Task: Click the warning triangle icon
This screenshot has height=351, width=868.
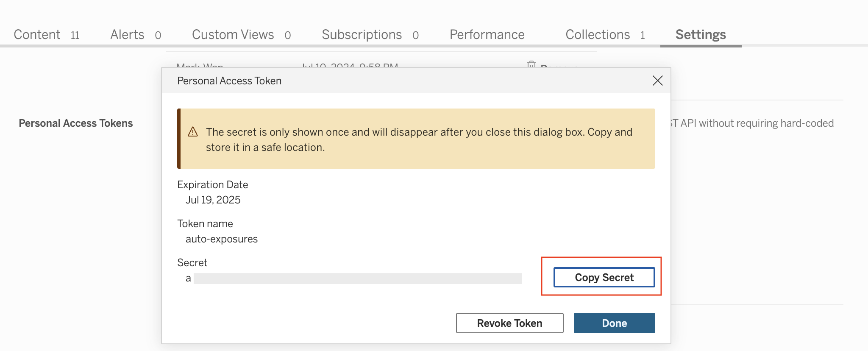Action: (193, 132)
